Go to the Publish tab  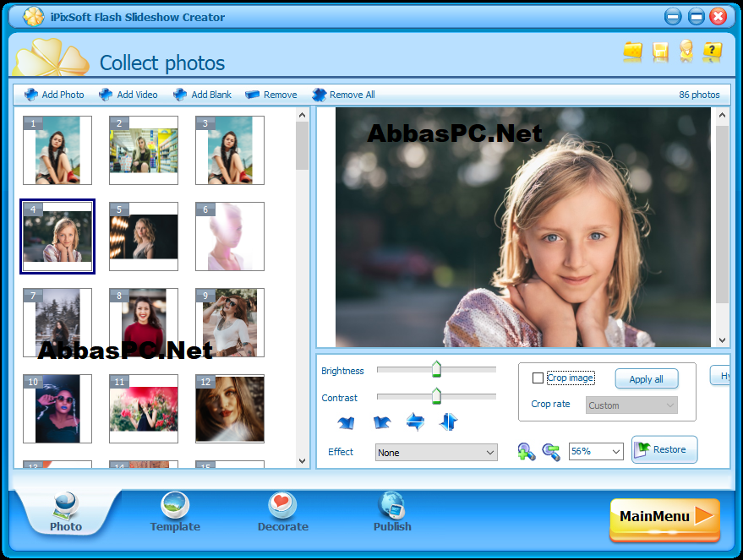[x=392, y=512]
